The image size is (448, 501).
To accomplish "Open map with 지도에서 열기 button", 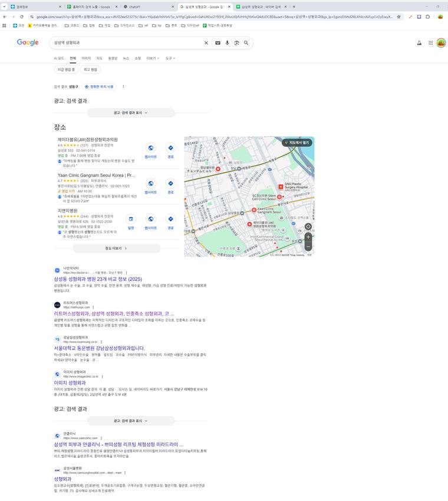I will coord(297,142).
